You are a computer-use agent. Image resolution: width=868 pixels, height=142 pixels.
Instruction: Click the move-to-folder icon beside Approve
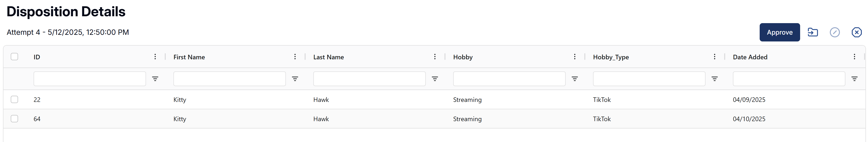point(813,32)
